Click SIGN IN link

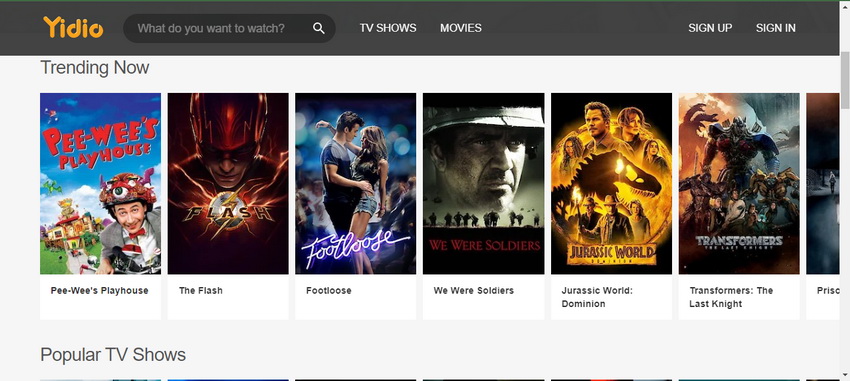pos(776,28)
